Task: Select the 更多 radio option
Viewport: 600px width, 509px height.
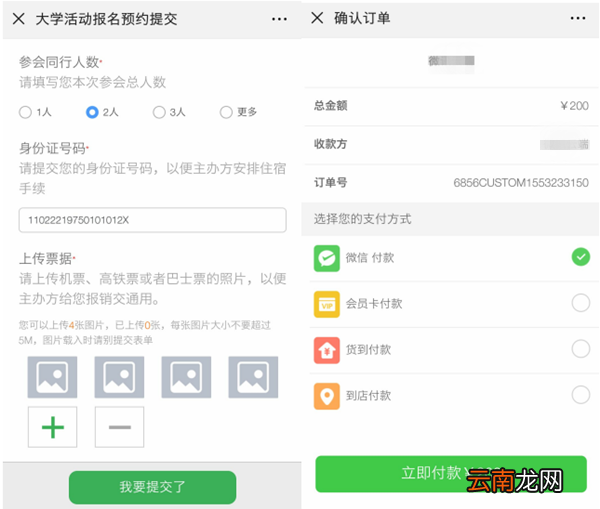Action: click(226, 112)
